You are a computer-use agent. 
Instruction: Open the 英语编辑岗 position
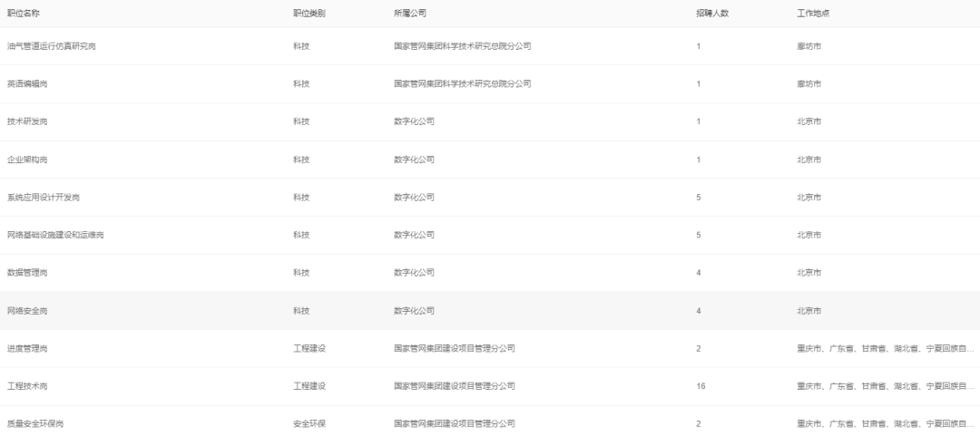pos(27,83)
